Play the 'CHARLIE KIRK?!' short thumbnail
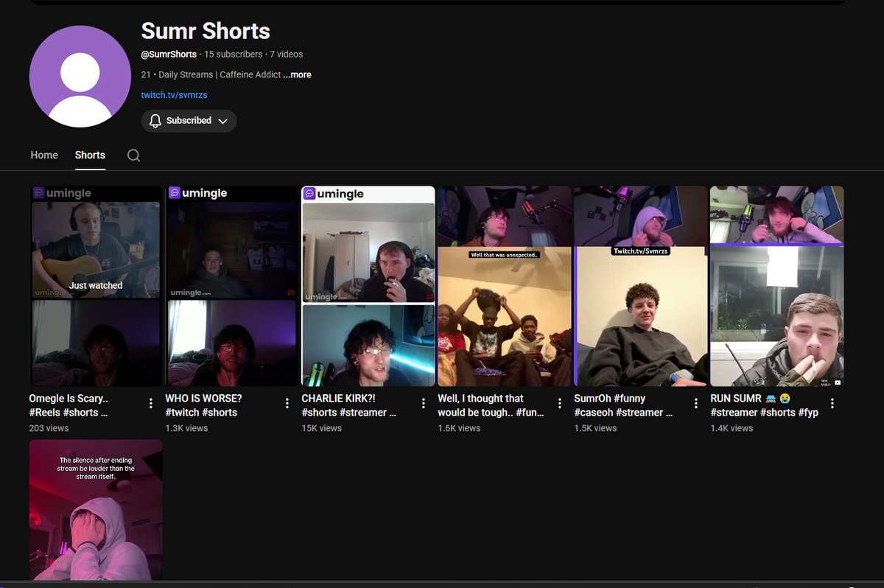884x588 pixels. tap(368, 286)
